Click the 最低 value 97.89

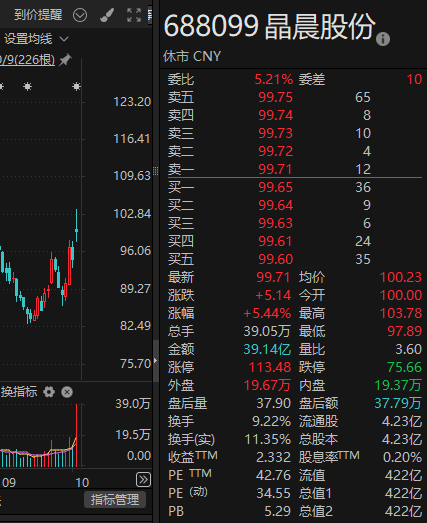pos(404,332)
